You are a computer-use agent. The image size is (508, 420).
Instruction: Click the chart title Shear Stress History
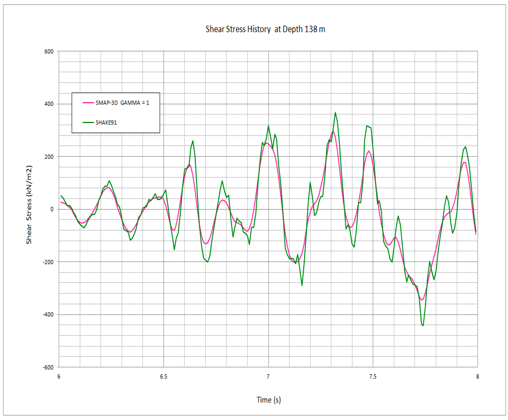(265, 29)
